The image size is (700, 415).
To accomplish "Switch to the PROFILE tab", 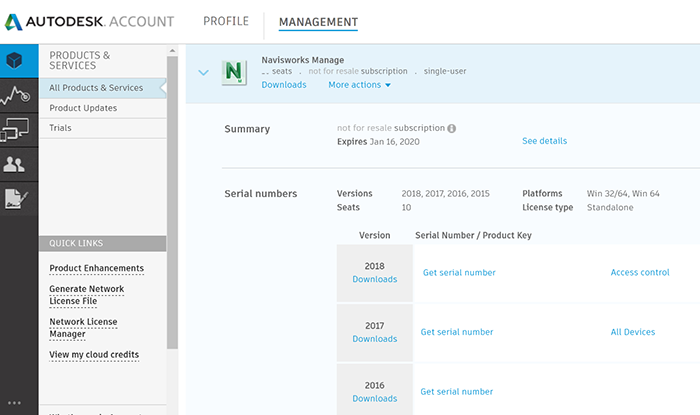I will coord(226,21).
